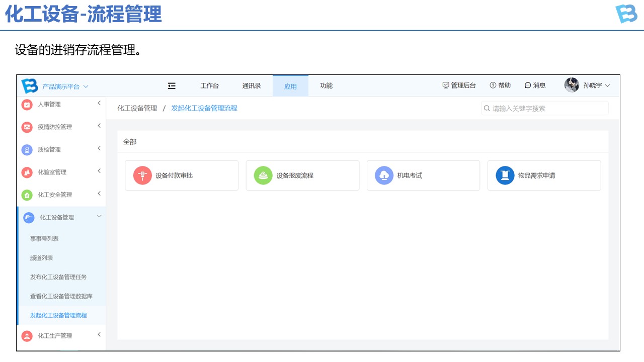Collapse sidebar with the menu fold icon
The width and height of the screenshot is (644, 362).
pos(172,86)
